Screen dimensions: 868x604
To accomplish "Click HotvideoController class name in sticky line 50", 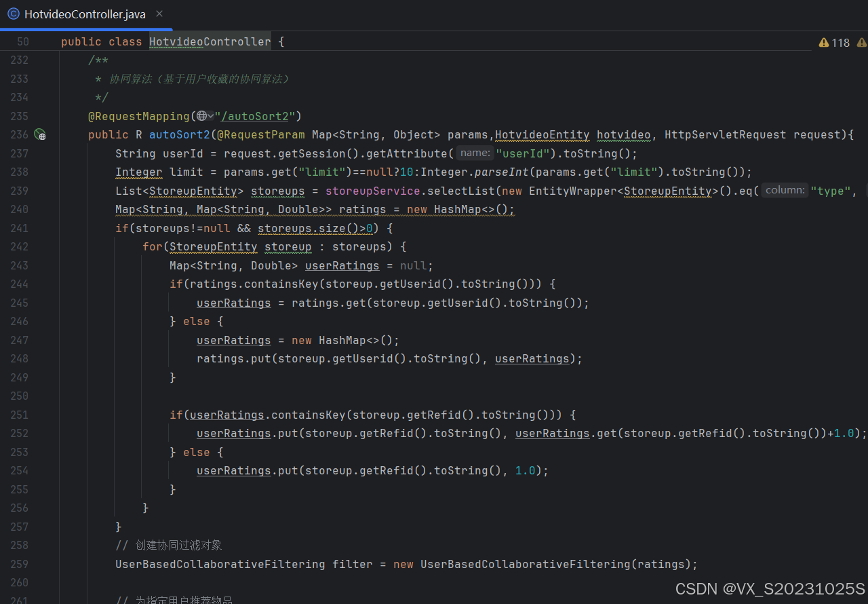I will click(x=210, y=42).
